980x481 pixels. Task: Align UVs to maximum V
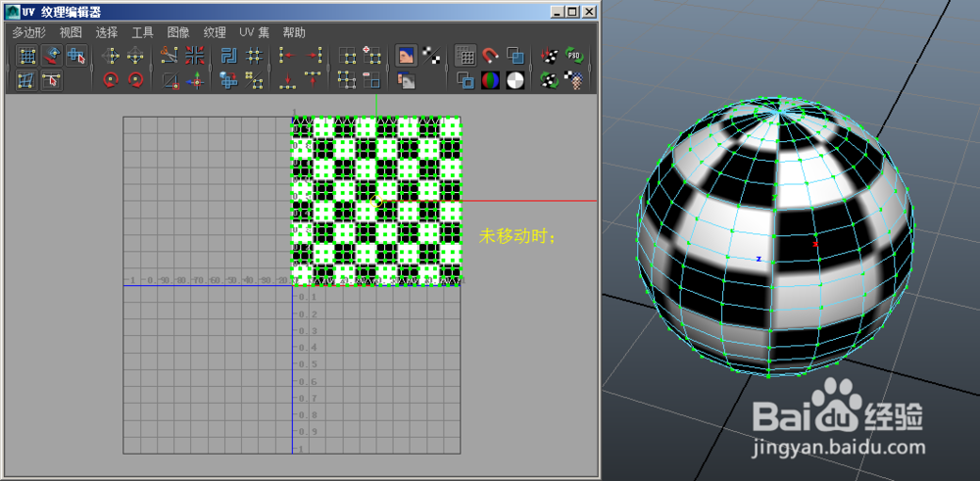coord(314,79)
